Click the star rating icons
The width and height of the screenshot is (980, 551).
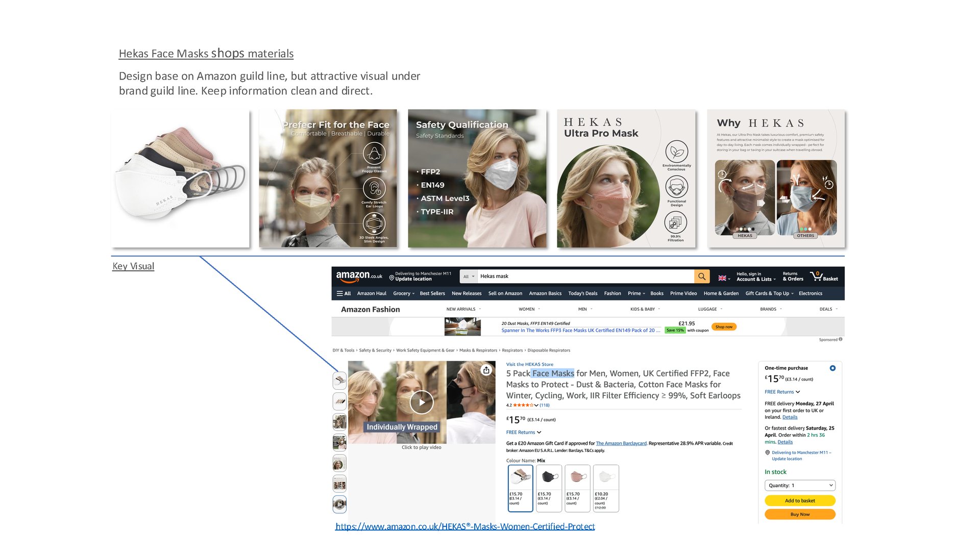point(523,405)
